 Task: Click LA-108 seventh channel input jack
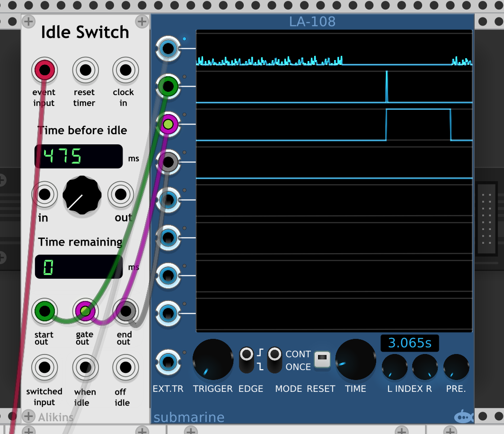pos(168,275)
